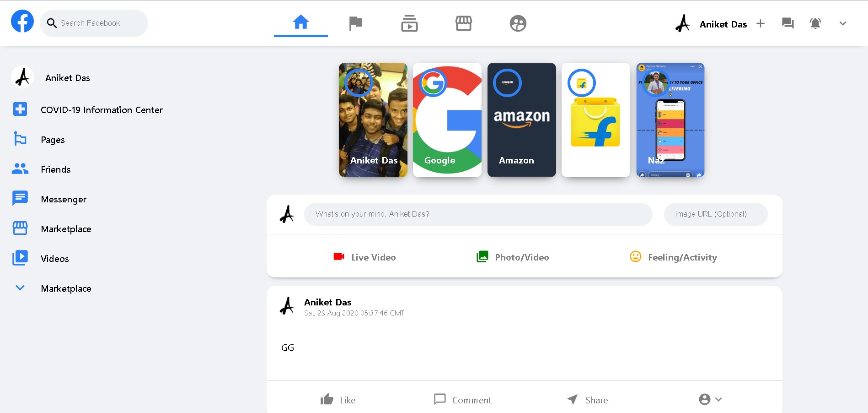Click the Facebook logo
Image resolution: width=868 pixels, height=413 pixels.
point(22,21)
